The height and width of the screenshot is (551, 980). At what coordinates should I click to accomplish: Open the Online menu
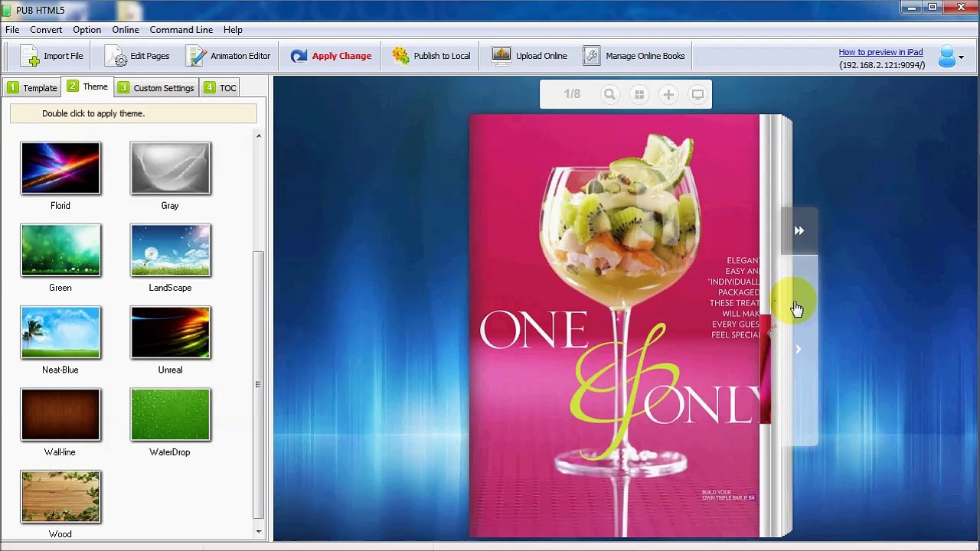tap(126, 30)
